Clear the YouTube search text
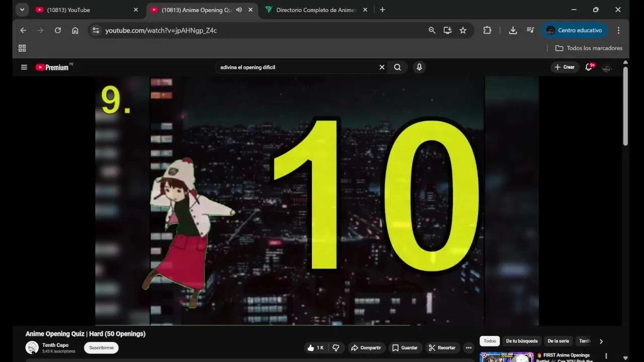The image size is (644, 362). tap(382, 67)
